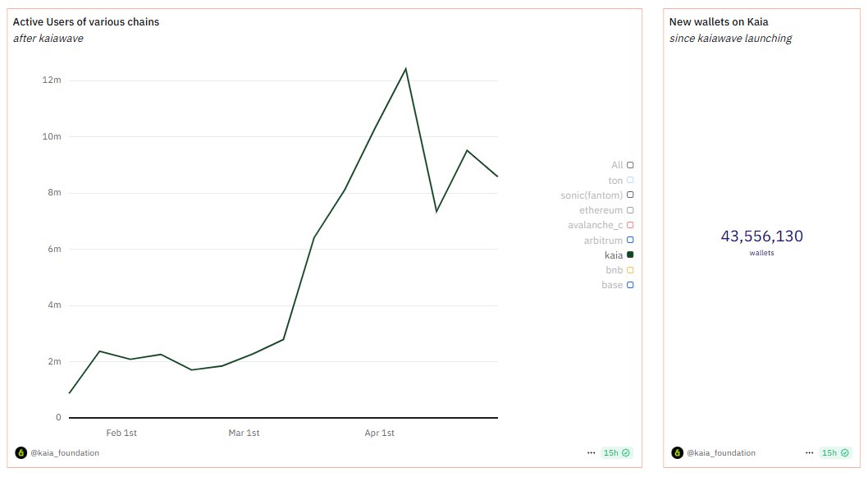Enable the base series
The height and width of the screenshot is (477, 868).
tap(630, 285)
